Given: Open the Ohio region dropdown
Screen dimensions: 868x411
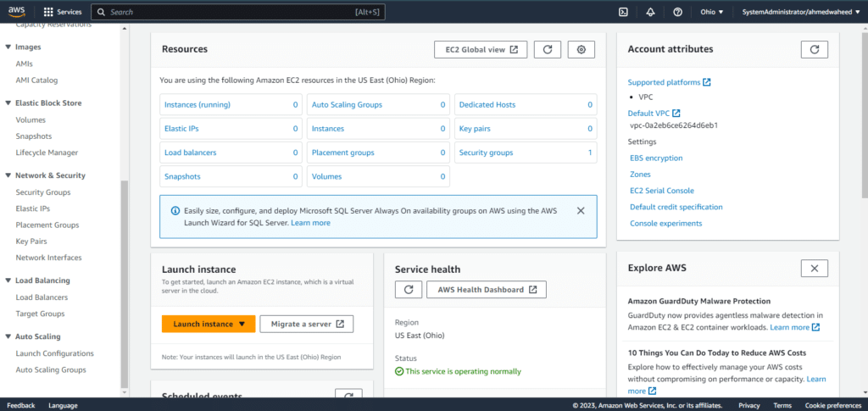Looking at the screenshot, I should [712, 12].
